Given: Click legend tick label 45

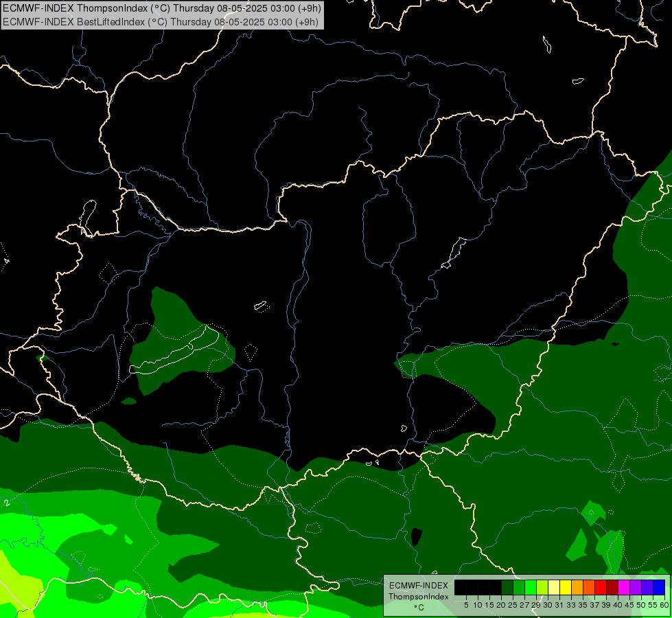Looking at the screenshot, I should [629, 605].
